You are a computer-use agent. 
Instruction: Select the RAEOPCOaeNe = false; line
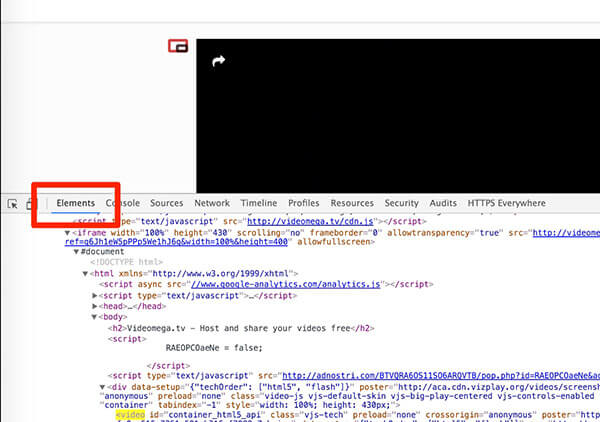214,348
